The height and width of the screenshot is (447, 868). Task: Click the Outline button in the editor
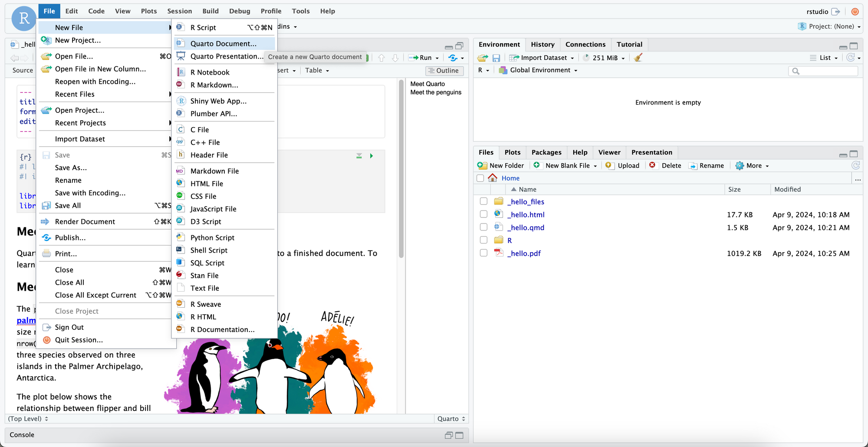444,71
